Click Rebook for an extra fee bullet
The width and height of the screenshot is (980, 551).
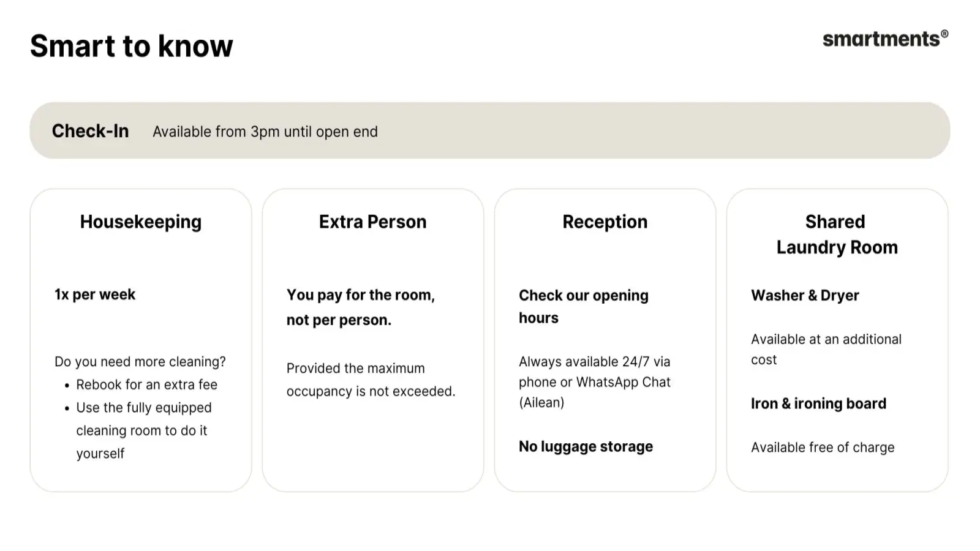coord(146,384)
